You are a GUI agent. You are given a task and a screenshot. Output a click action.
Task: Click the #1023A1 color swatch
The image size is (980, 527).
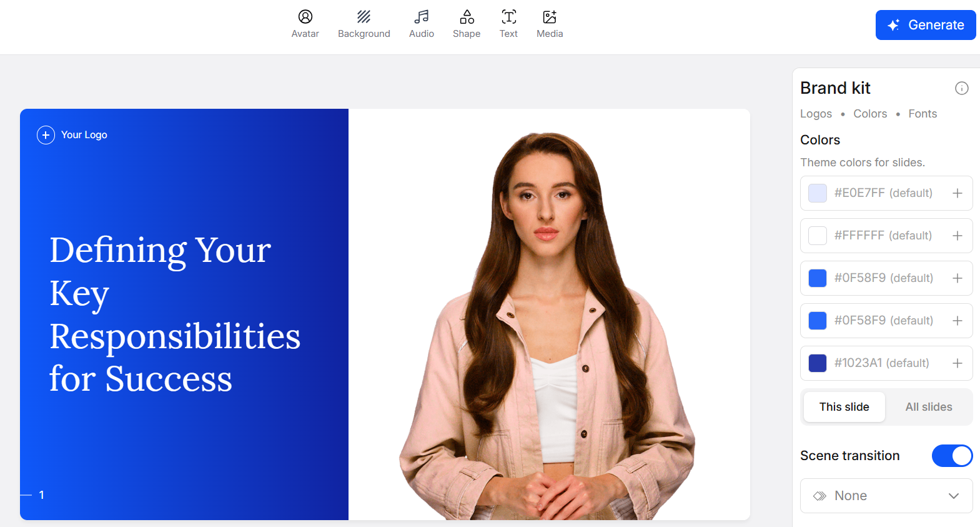pos(818,363)
